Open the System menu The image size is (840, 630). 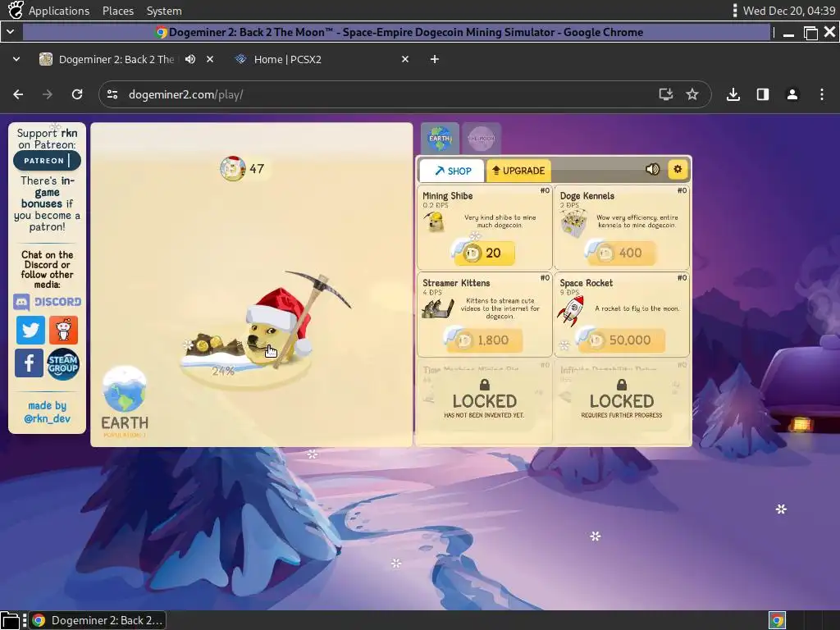coord(164,11)
